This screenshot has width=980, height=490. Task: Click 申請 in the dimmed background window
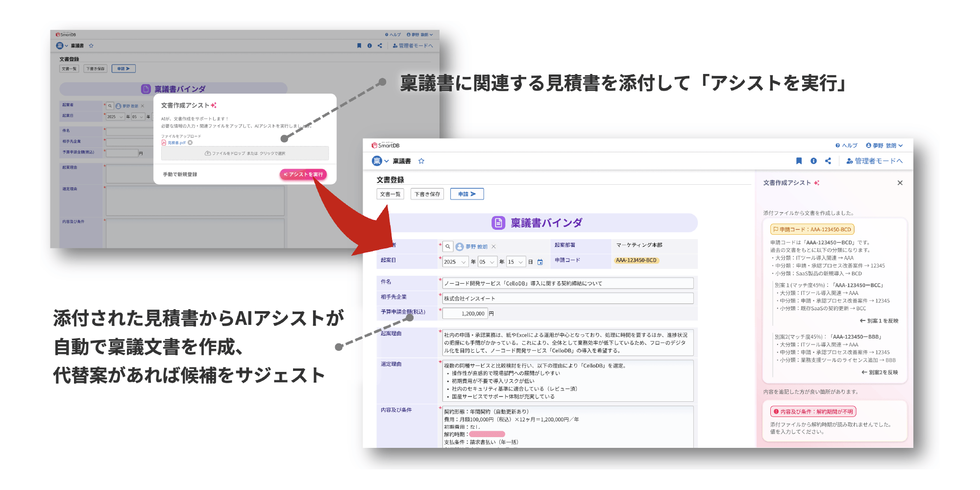click(123, 69)
